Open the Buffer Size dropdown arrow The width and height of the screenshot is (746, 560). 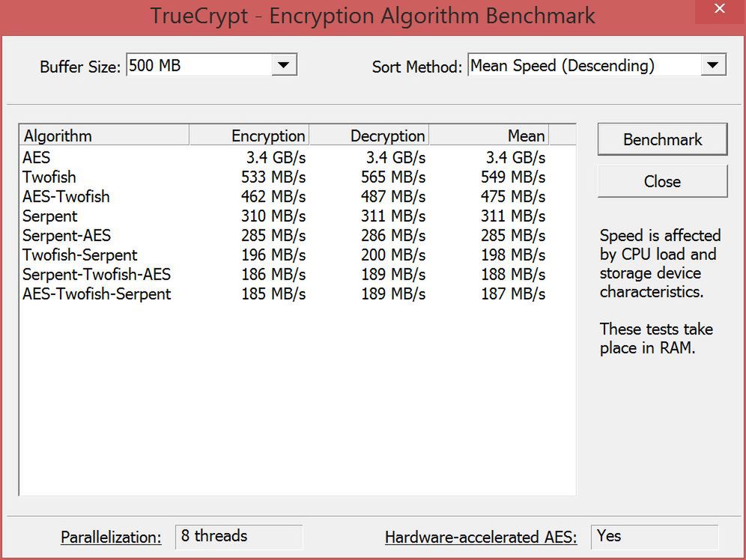pos(284,65)
